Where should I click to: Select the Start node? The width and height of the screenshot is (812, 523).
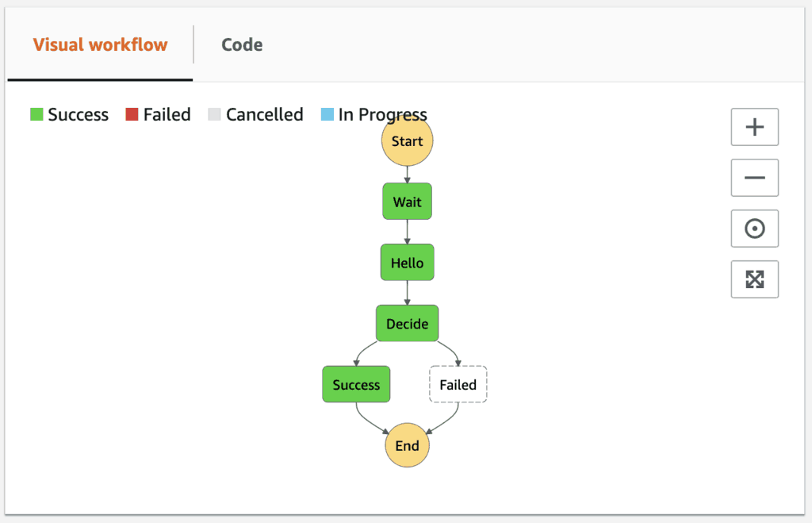pos(407,142)
